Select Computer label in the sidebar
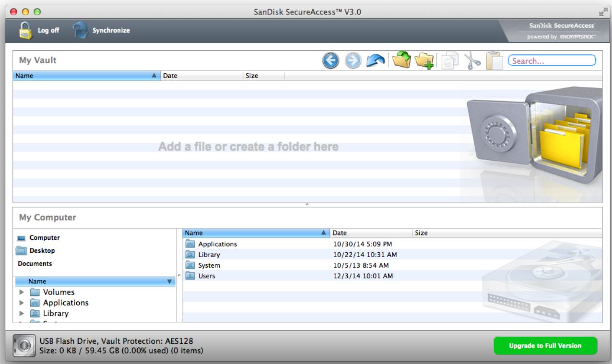 (x=44, y=238)
